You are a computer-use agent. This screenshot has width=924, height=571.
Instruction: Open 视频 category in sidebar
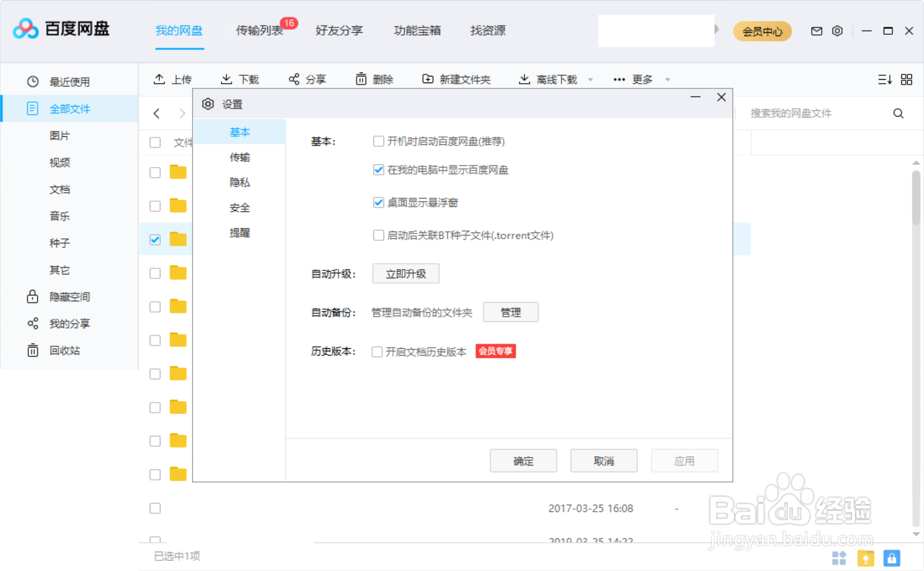coord(60,162)
